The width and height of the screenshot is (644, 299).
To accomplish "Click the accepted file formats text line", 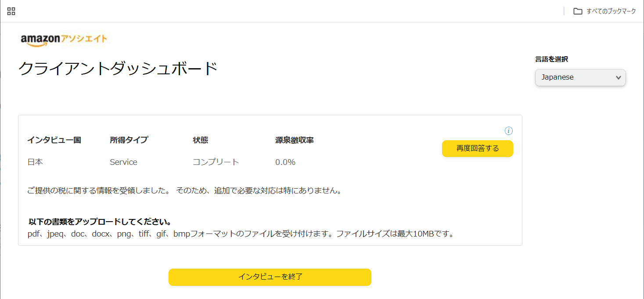I will click(x=241, y=233).
